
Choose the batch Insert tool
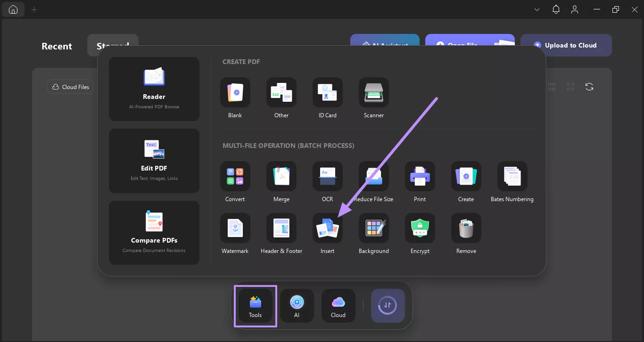click(328, 228)
